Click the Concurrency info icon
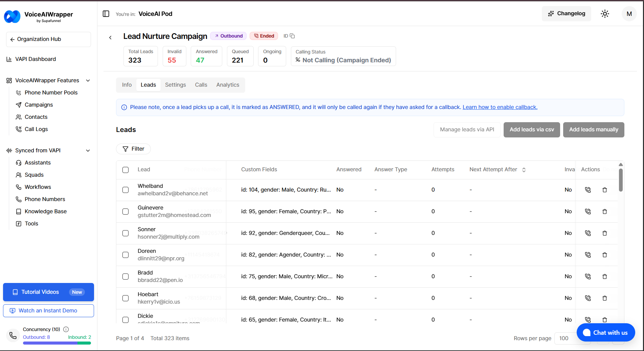644x351 pixels. pos(66,329)
